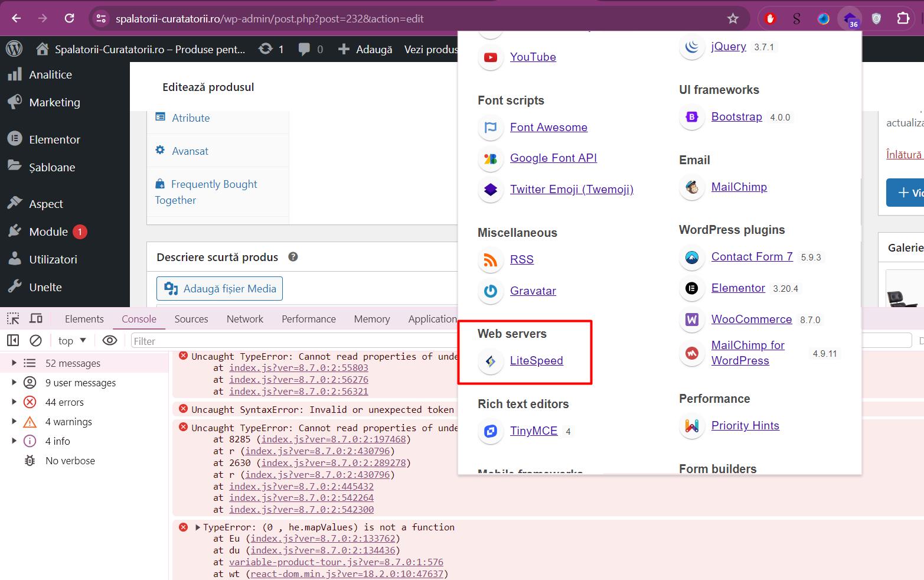
Task: Click the TinyMCE icon
Action: point(491,431)
